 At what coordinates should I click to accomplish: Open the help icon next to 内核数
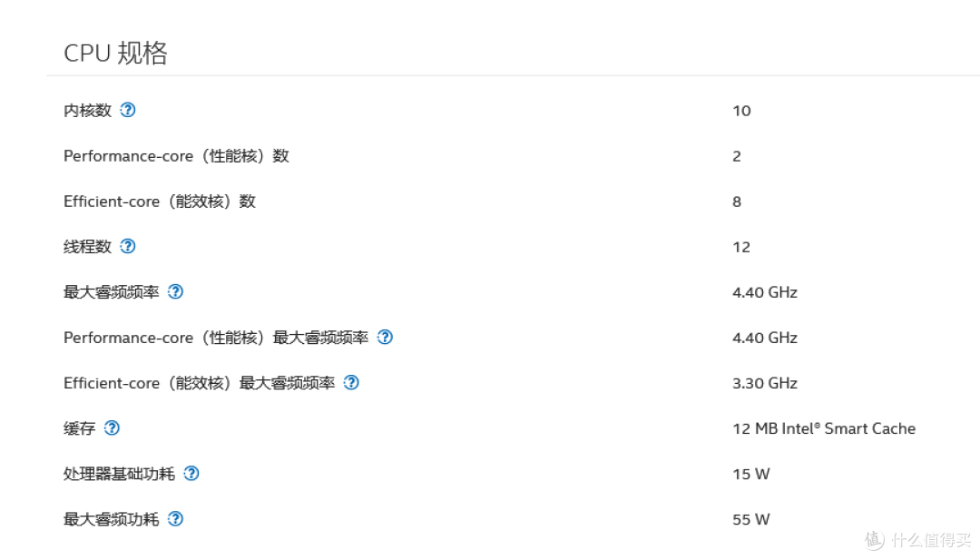click(128, 110)
